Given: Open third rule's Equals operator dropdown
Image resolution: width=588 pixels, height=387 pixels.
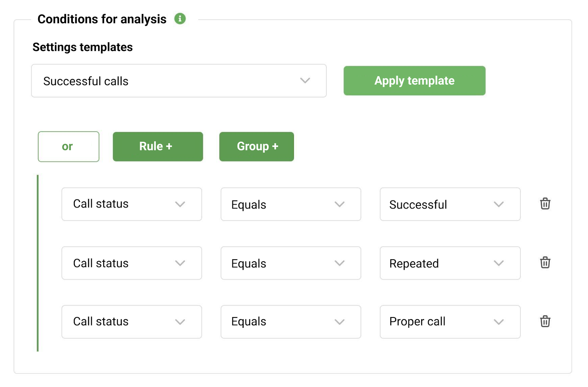Looking at the screenshot, I should pyautogui.click(x=291, y=322).
